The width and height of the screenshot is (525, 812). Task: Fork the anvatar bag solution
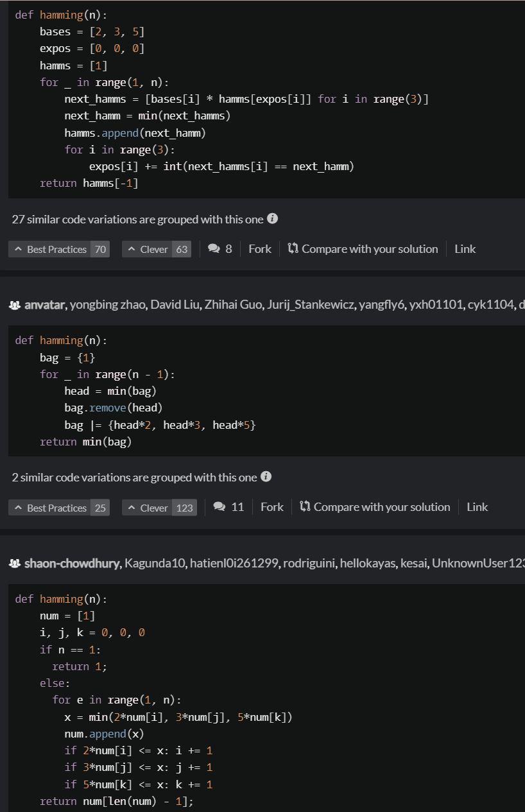[272, 507]
